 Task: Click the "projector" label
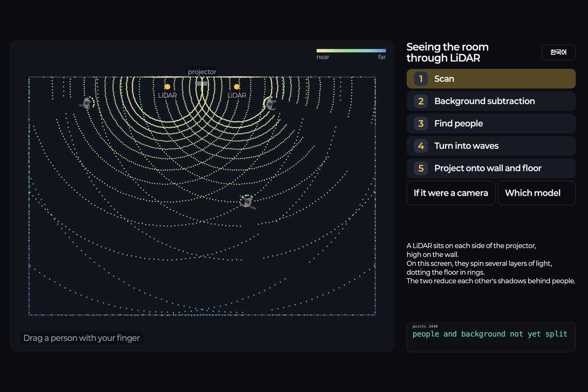click(202, 72)
